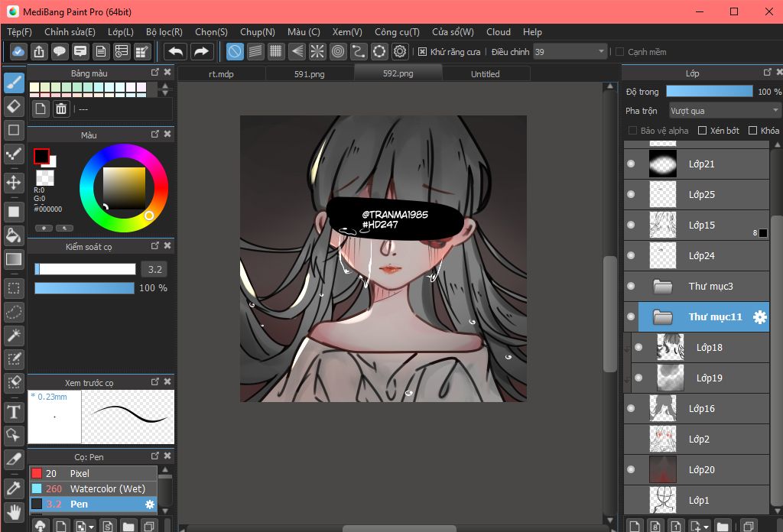Hide layer Lớp15

pyautogui.click(x=631, y=225)
